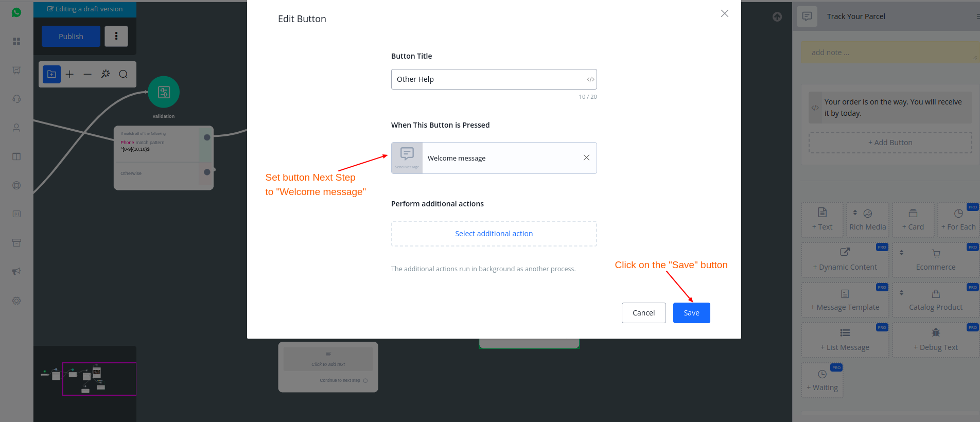980x422 pixels.
Task: Click the megaphone broadcast icon in sidebar
Action: (16, 271)
